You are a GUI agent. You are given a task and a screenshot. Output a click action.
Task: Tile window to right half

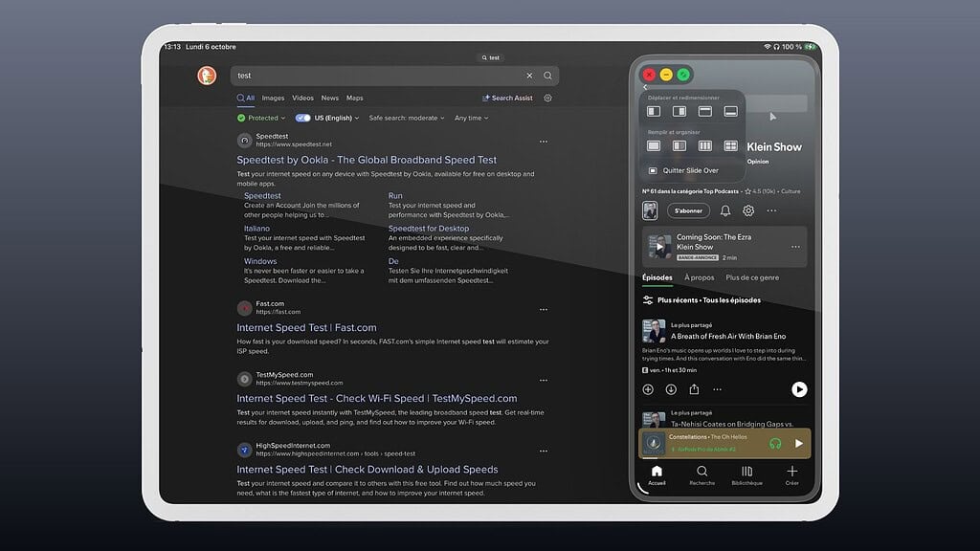pos(679,111)
